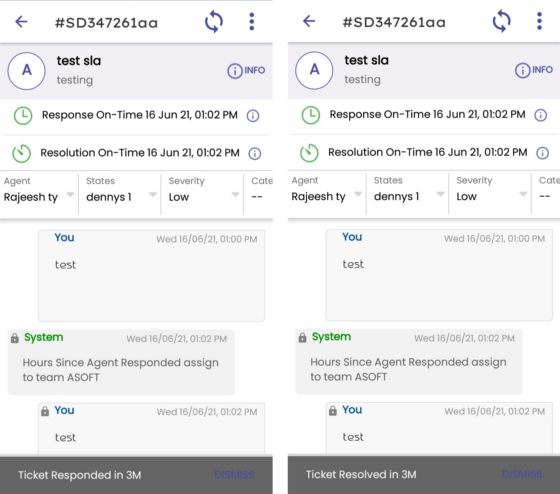Open three-dot overflow menu on left screen
Viewport: 560px width, 494px height.
coord(252,22)
